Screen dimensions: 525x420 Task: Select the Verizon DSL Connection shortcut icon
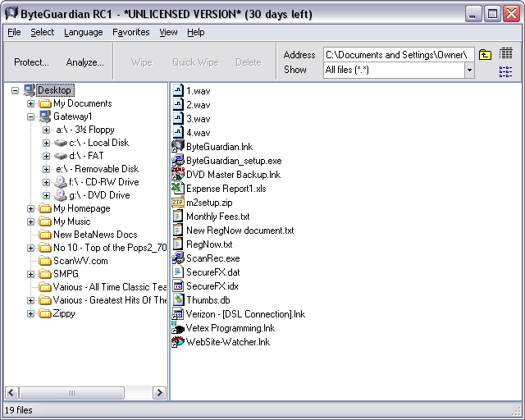(x=177, y=314)
